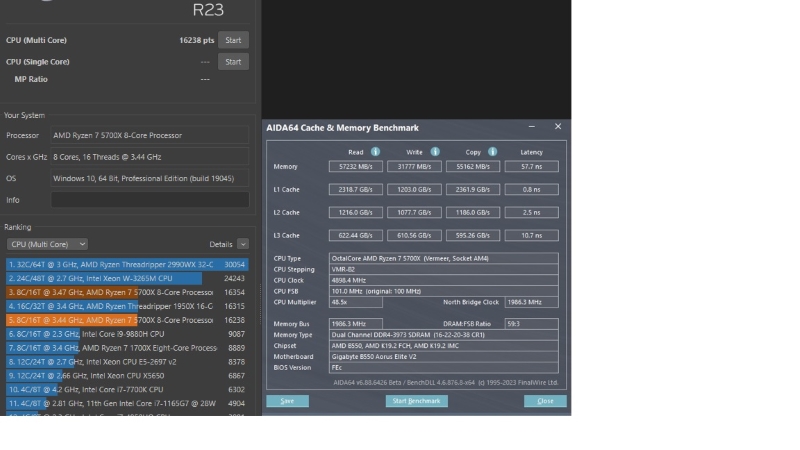Start the CPU Multi Core test
The width and height of the screenshot is (800, 450).
233,40
